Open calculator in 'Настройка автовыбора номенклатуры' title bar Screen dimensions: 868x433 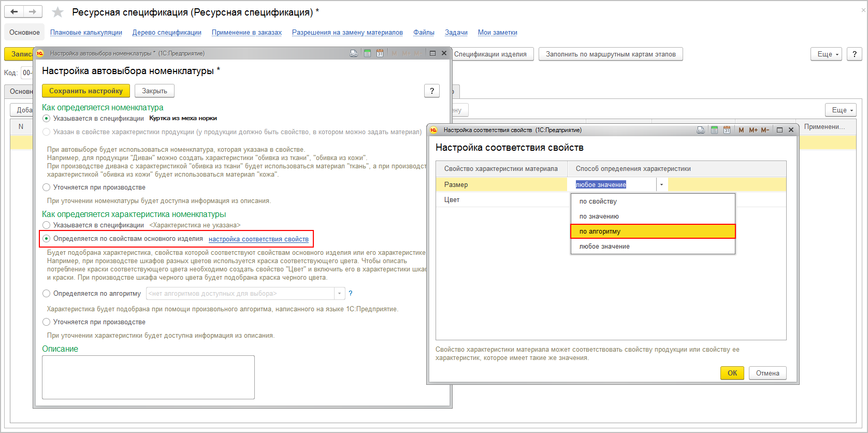click(367, 53)
